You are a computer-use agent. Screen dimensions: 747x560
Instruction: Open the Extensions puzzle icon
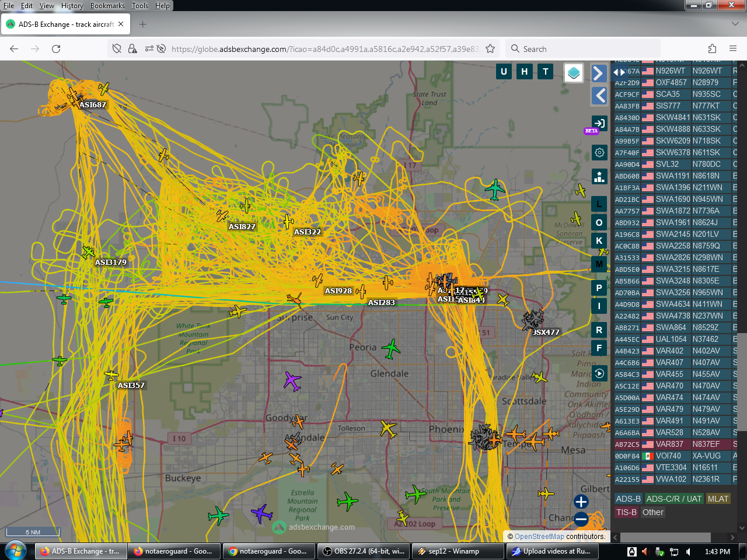(x=712, y=49)
